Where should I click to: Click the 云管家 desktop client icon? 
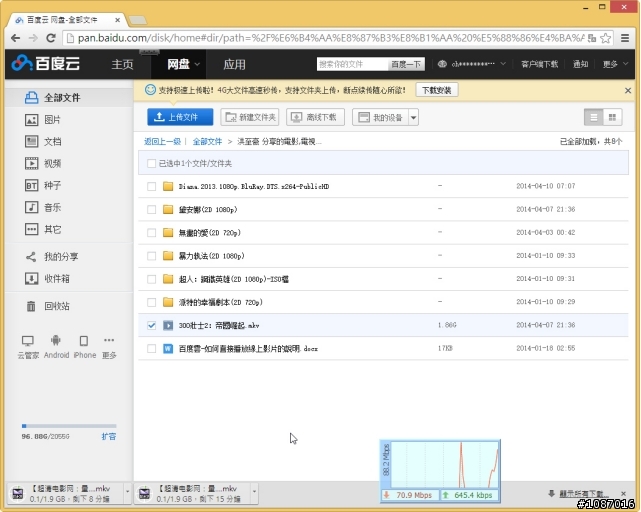coord(28,341)
